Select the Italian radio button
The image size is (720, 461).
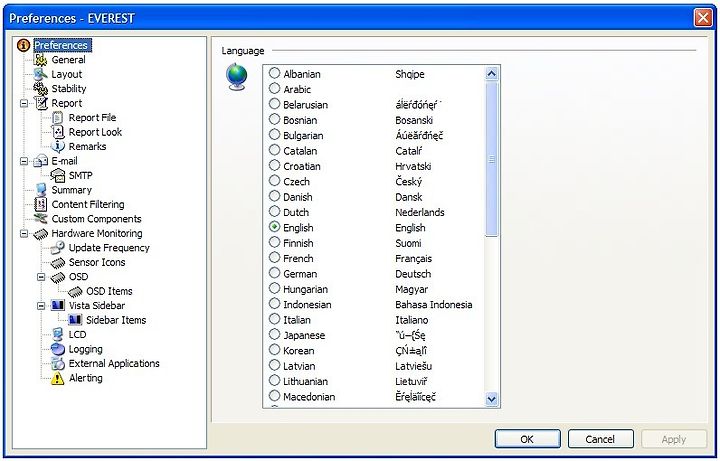pyautogui.click(x=274, y=319)
